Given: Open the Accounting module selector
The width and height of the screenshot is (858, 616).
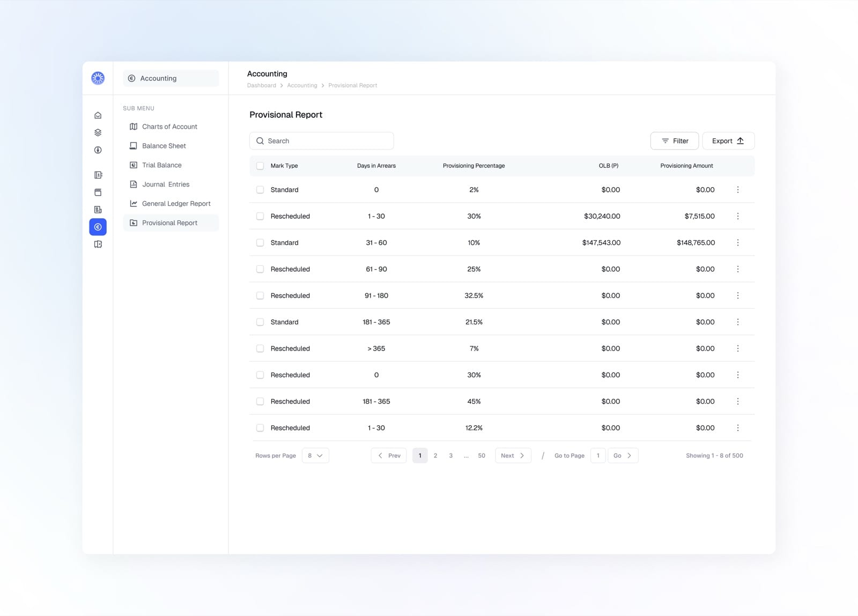Looking at the screenshot, I should pyautogui.click(x=171, y=78).
